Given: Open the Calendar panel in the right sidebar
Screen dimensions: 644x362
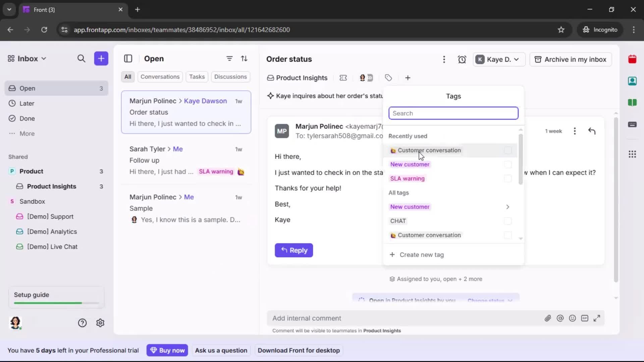Looking at the screenshot, I should pyautogui.click(x=633, y=59).
